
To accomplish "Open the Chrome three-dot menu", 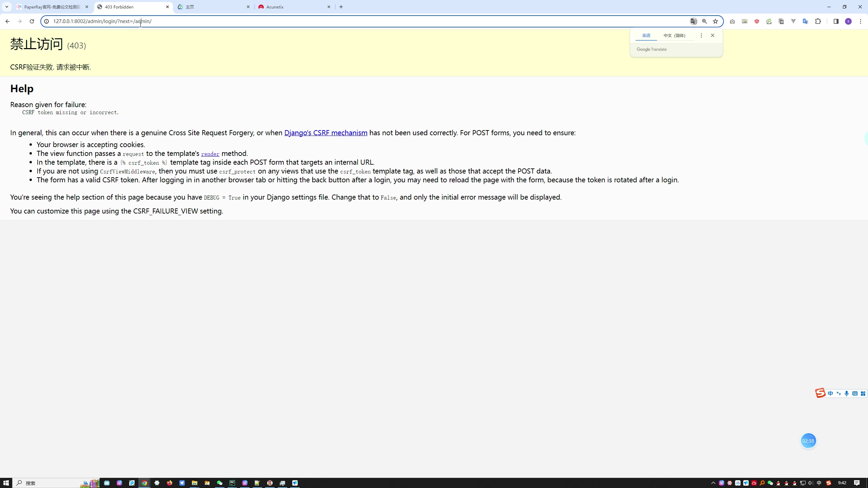I will (861, 21).
